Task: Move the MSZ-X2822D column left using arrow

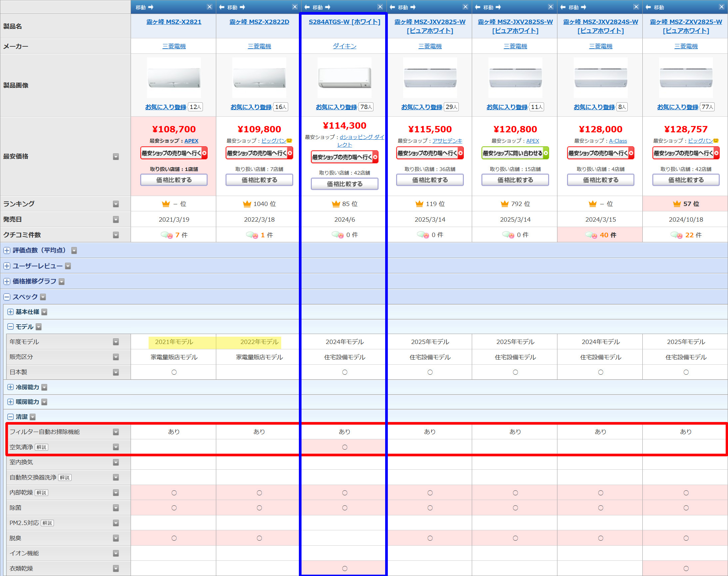Action: [x=222, y=7]
